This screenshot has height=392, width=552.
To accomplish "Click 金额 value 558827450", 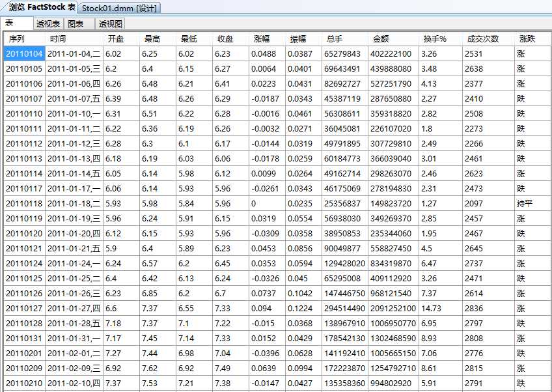I will 393,248.
